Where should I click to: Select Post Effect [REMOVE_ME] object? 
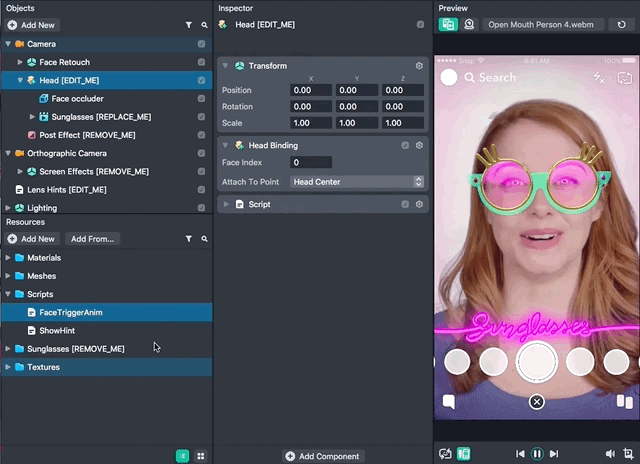pos(87,135)
